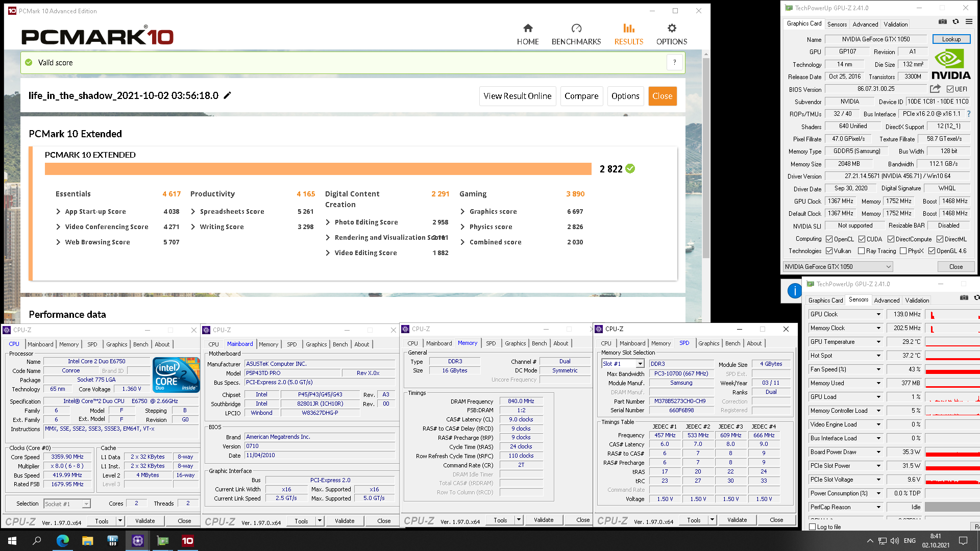Click the blue info icon
Viewport: 980px width, 551px height.
coord(795,291)
